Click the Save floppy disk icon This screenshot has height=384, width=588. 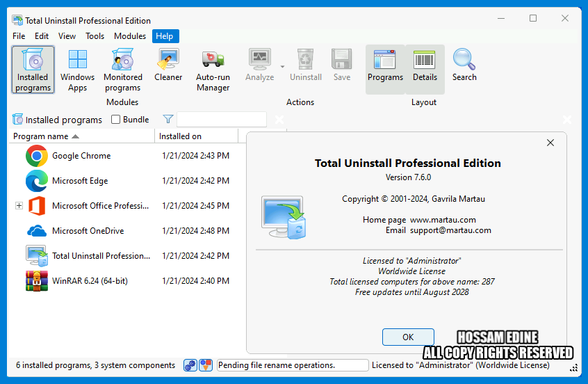click(x=342, y=59)
